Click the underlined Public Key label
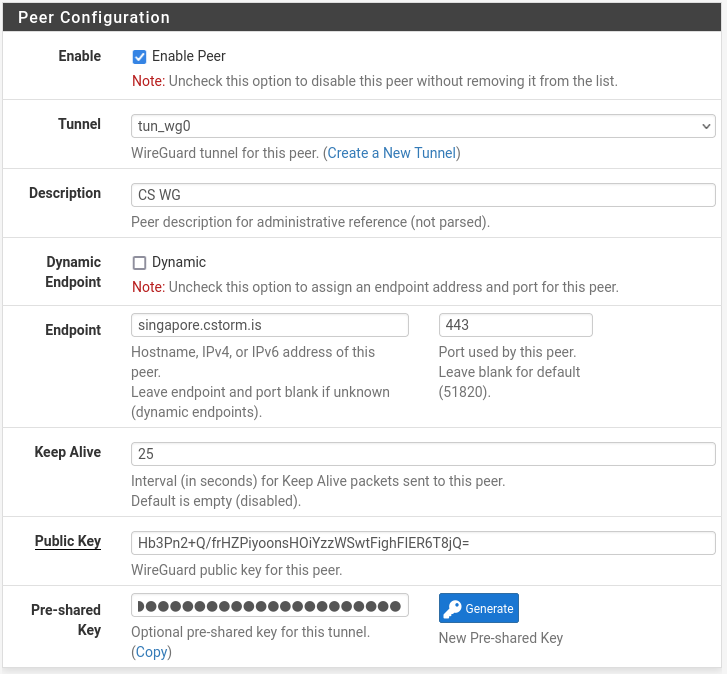The image size is (727, 674). click(x=68, y=541)
